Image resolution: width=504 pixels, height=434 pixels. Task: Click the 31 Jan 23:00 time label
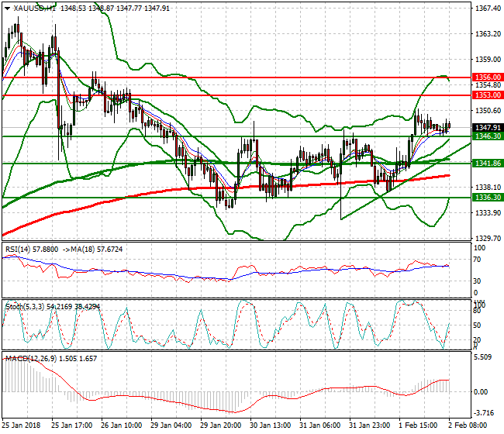pyautogui.click(x=370, y=425)
